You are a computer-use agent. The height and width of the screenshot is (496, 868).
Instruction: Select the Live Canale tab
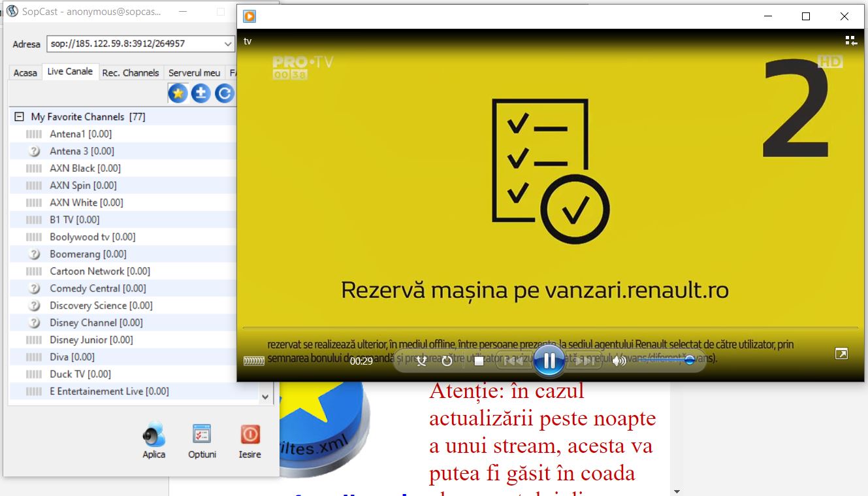pyautogui.click(x=70, y=72)
